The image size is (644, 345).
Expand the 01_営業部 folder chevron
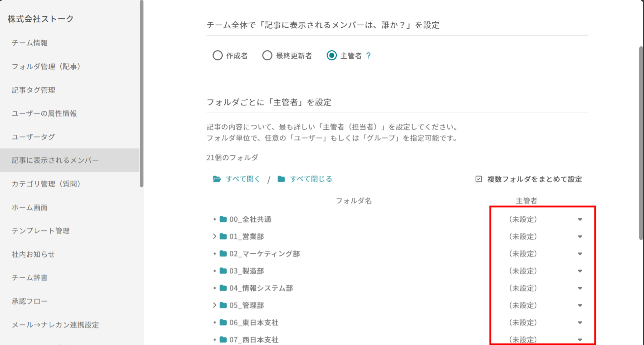tap(215, 237)
